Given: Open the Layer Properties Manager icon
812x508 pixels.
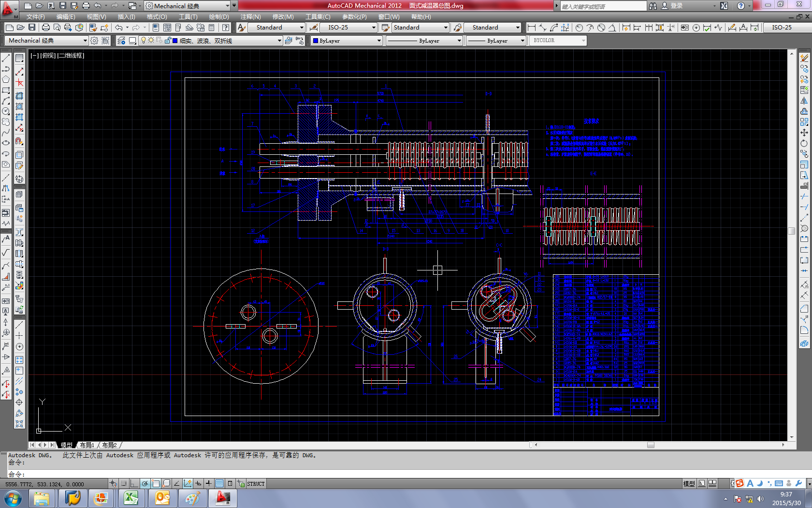Looking at the screenshot, I should point(121,41).
